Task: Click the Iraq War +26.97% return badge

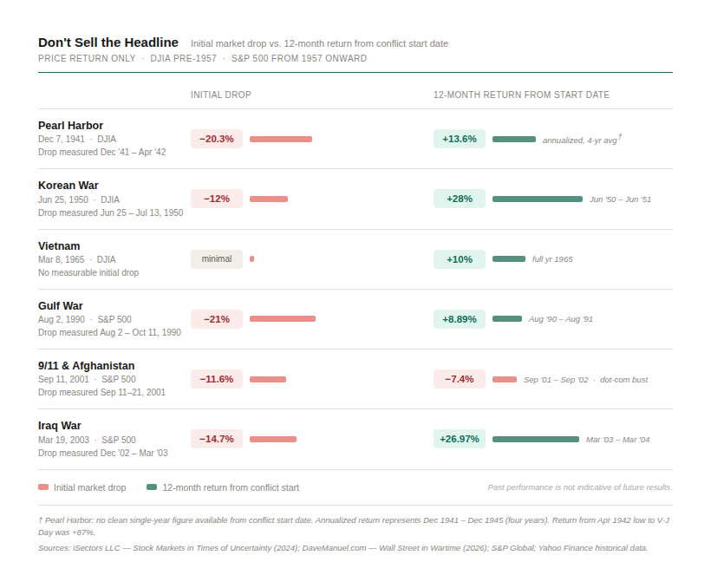Action: pos(460,439)
